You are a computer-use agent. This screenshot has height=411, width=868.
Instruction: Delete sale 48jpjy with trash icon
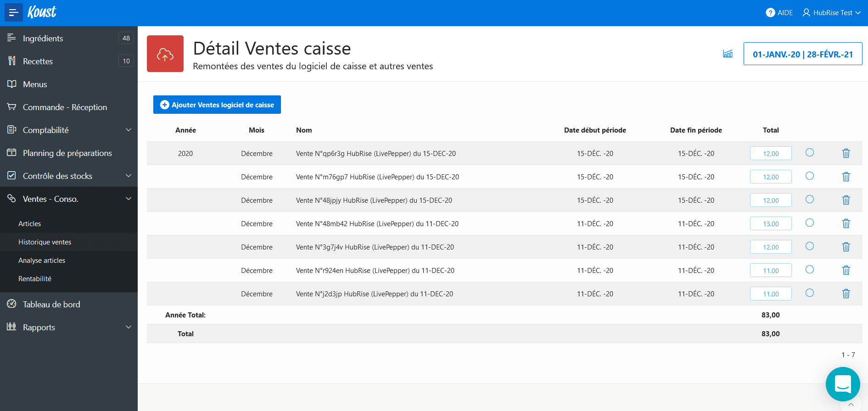tap(846, 200)
